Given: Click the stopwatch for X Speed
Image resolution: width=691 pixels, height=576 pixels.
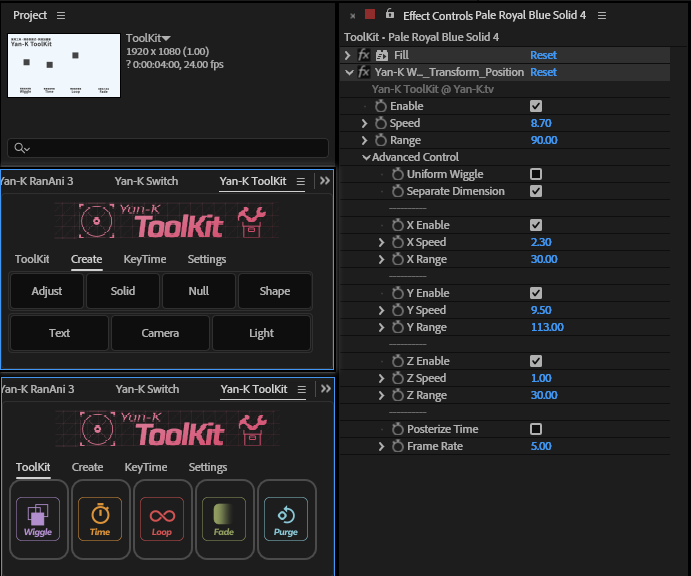Looking at the screenshot, I should (398, 242).
